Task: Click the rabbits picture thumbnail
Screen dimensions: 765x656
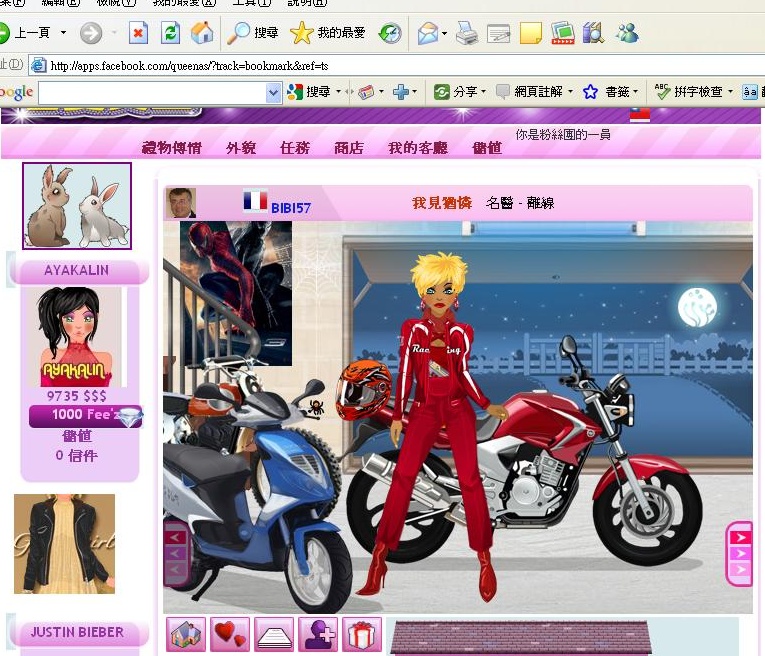Action: click(x=77, y=206)
